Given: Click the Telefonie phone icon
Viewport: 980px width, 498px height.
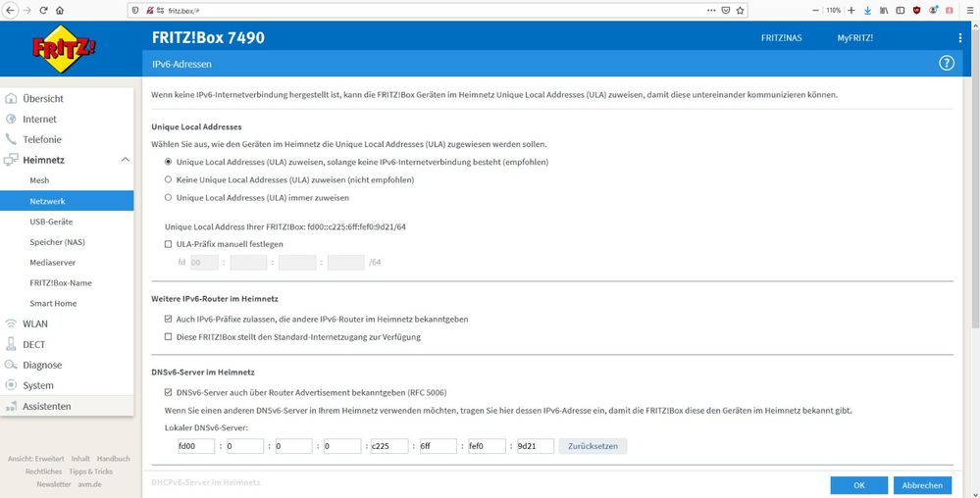Looking at the screenshot, I should (x=11, y=139).
